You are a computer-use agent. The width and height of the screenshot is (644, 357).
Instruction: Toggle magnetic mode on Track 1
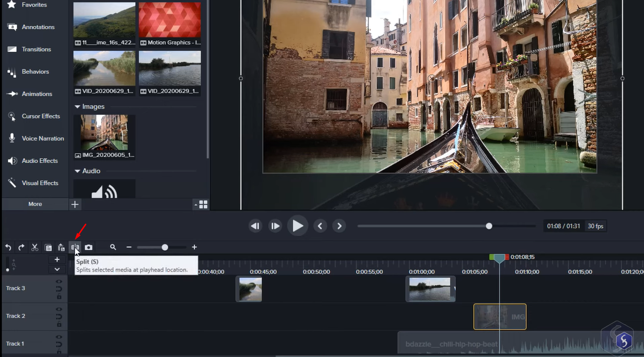point(59,344)
